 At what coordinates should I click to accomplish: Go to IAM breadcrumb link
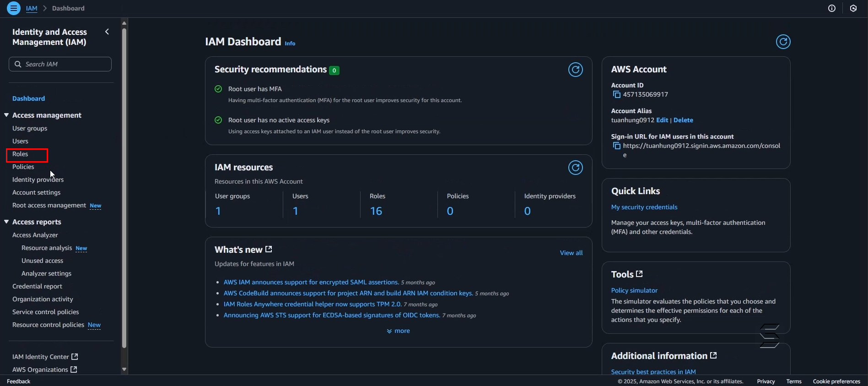(x=32, y=8)
